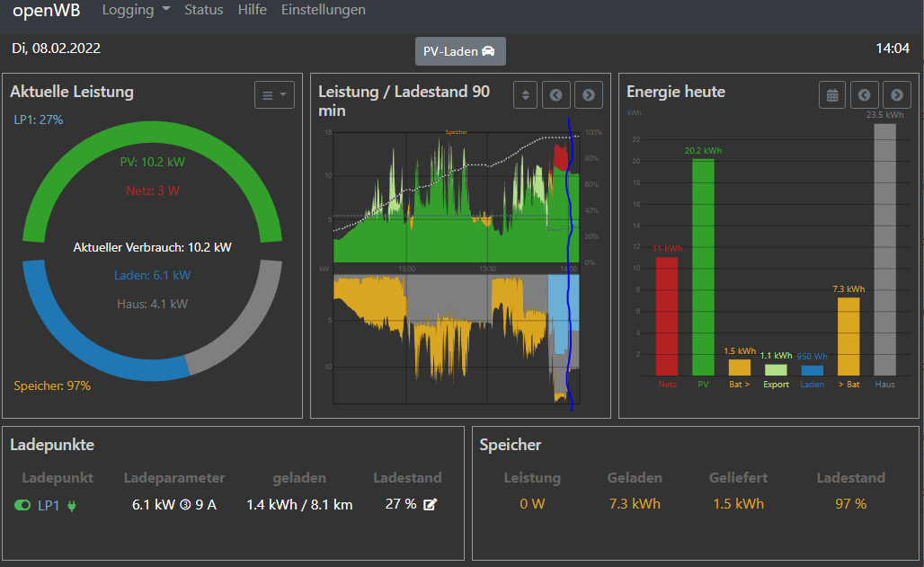Viewport: 924px width, 567px height.
Task: Open Aktuelle Leistung list dropdown
Action: click(274, 94)
